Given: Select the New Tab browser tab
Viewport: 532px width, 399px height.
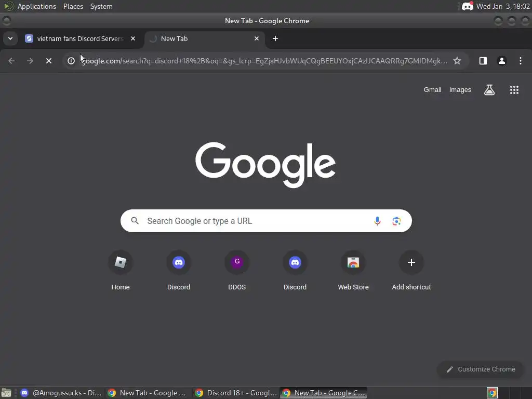Looking at the screenshot, I should [x=205, y=38].
